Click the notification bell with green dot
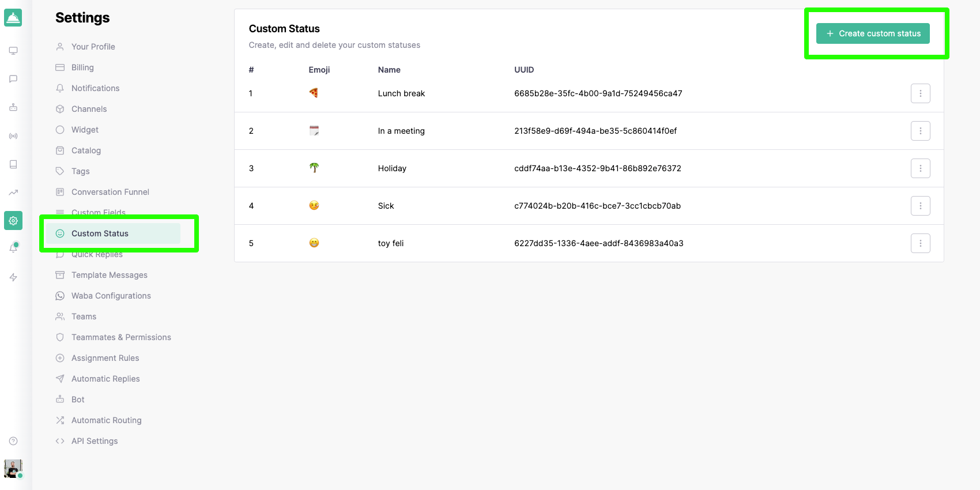This screenshot has width=980, height=490. click(13, 248)
